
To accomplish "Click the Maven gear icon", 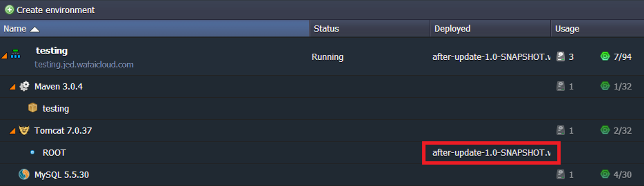I will (25, 86).
